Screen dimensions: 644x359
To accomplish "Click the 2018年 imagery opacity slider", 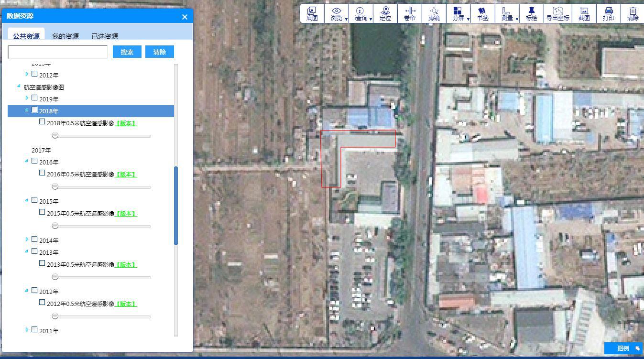I will tap(101, 136).
